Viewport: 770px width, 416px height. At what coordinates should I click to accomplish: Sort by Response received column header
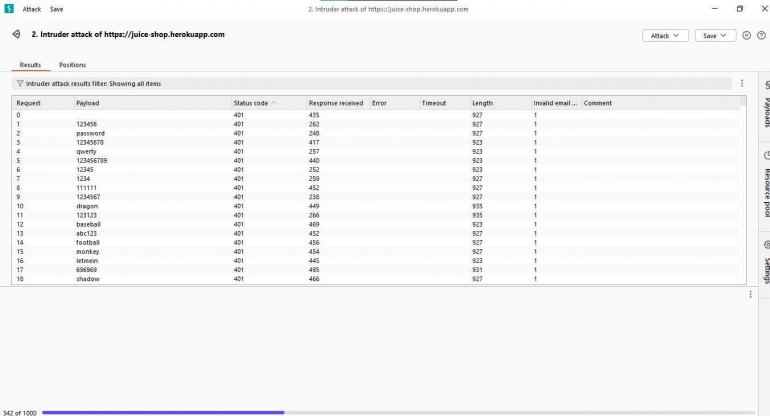338,103
